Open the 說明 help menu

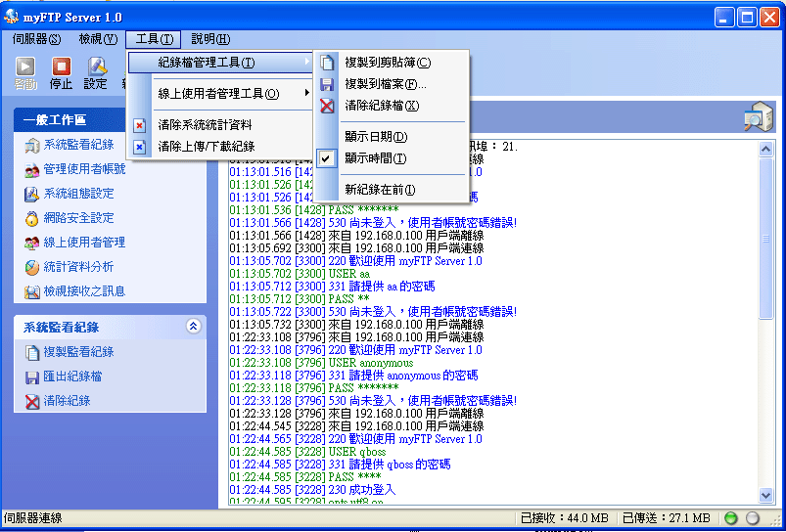pos(210,39)
